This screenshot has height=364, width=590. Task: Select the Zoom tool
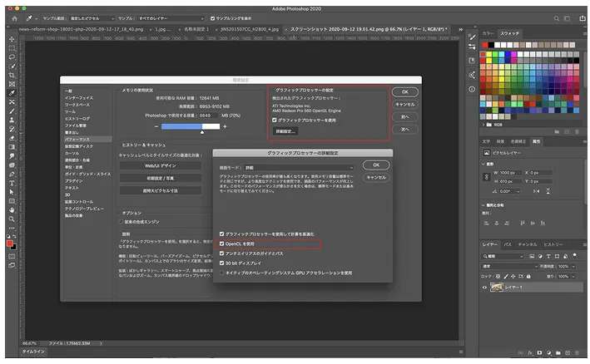12,219
